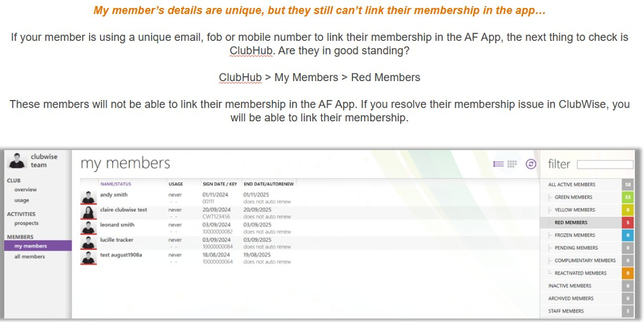644x322 pixels.
Task: Sort by the NAME/STATUS column header
Action: pos(116,184)
